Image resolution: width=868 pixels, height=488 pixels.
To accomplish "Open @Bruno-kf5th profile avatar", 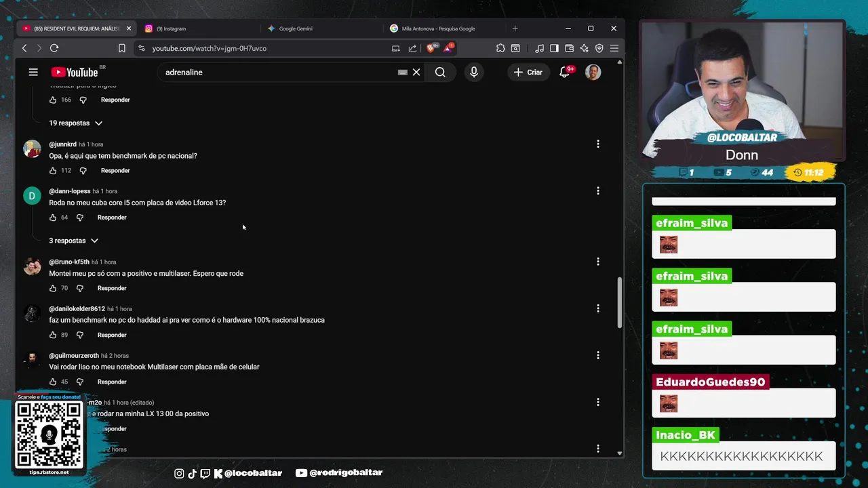I will [32, 266].
